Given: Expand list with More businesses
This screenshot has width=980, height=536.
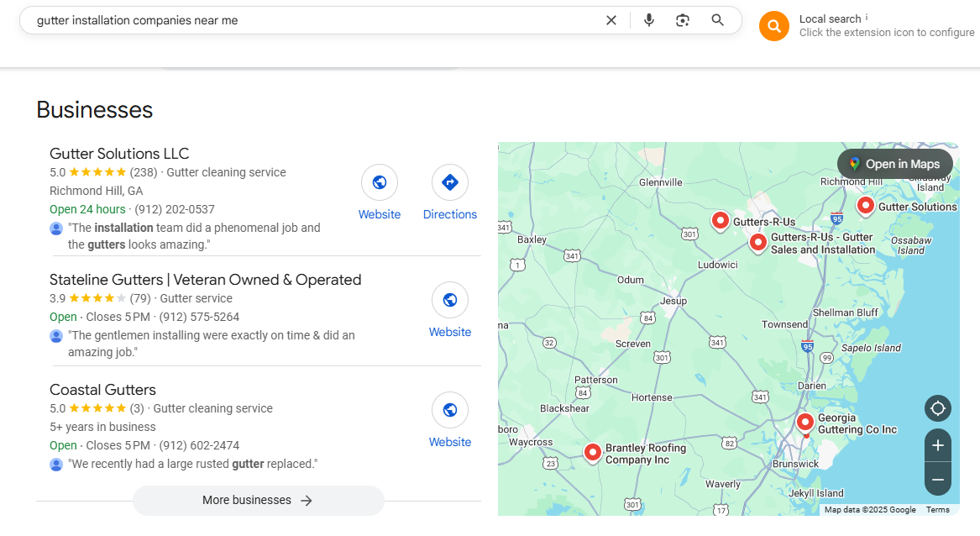Looking at the screenshot, I should tap(258, 500).
